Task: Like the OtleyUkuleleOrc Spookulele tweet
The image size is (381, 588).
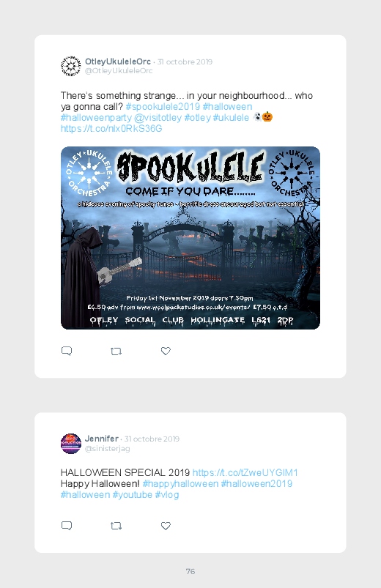Action: (166, 351)
